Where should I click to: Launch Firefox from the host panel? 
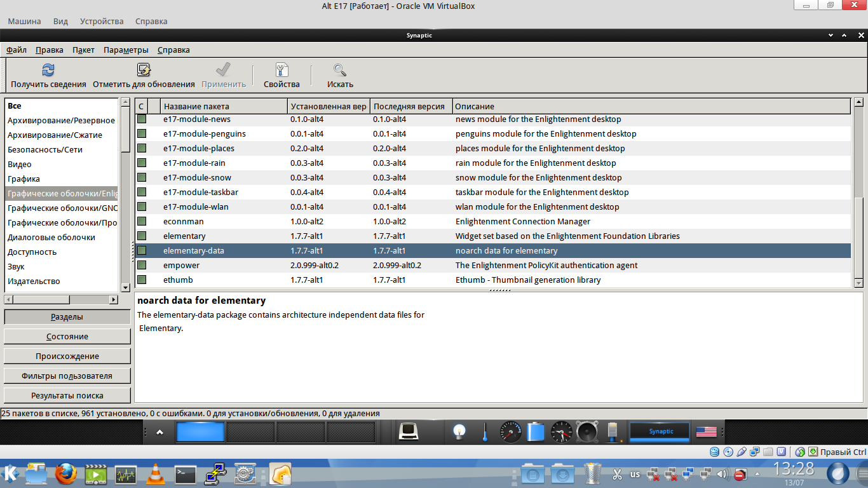[x=65, y=473]
